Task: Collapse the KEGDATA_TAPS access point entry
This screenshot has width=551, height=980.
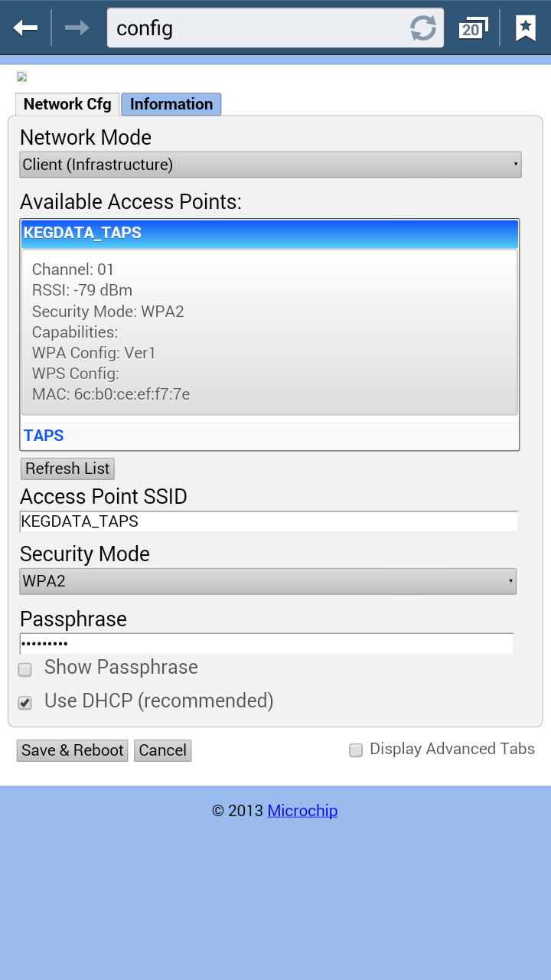Action: (269, 234)
